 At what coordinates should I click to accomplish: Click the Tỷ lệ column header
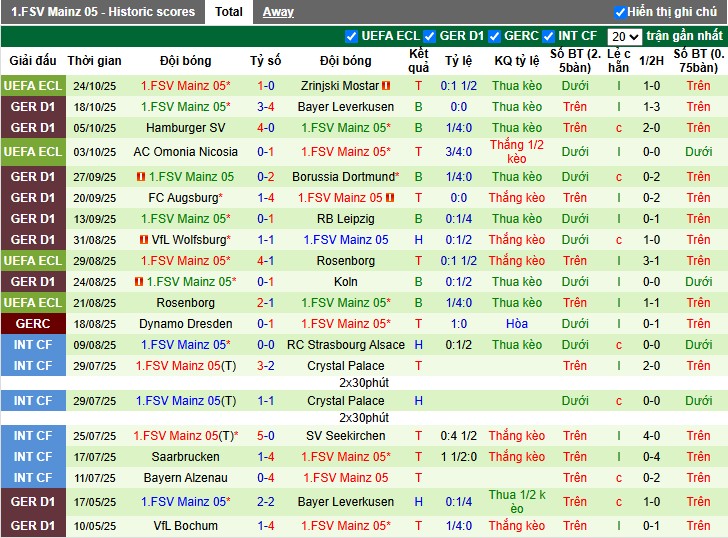point(458,61)
